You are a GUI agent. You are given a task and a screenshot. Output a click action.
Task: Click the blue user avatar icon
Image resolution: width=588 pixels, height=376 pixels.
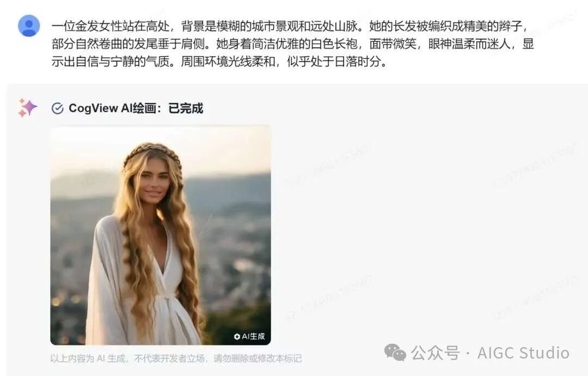click(29, 26)
